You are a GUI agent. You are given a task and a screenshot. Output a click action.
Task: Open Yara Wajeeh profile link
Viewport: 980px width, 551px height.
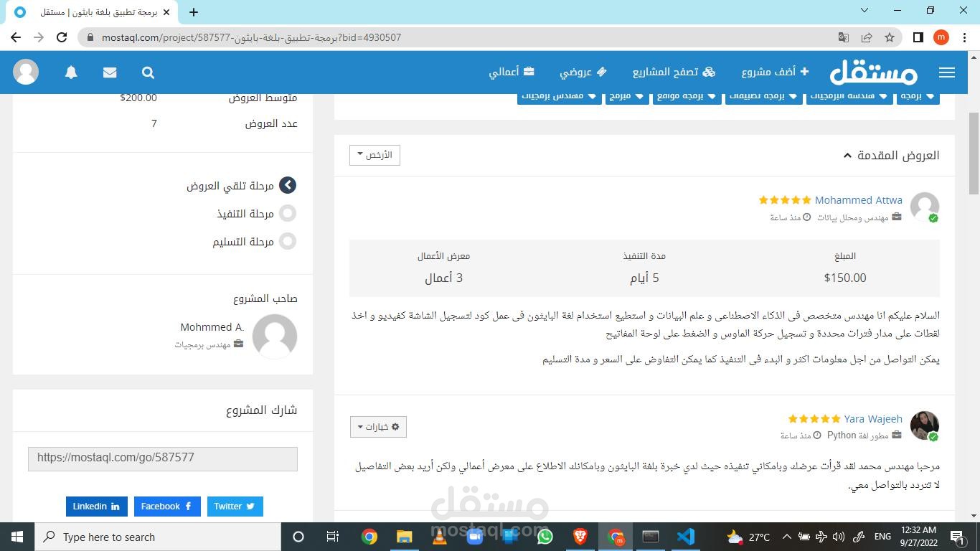click(x=873, y=419)
